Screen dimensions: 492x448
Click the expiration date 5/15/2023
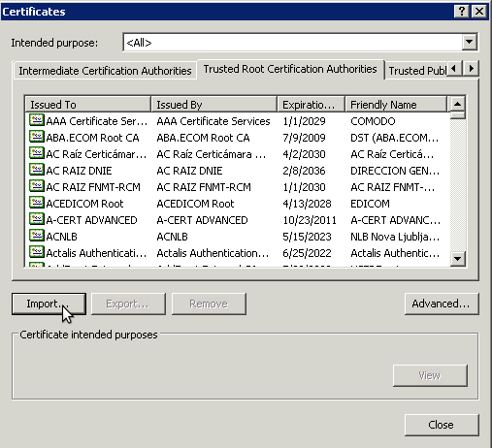point(307,237)
